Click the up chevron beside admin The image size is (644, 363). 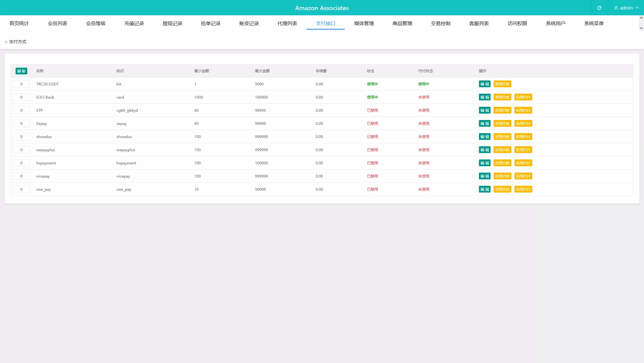tap(637, 8)
